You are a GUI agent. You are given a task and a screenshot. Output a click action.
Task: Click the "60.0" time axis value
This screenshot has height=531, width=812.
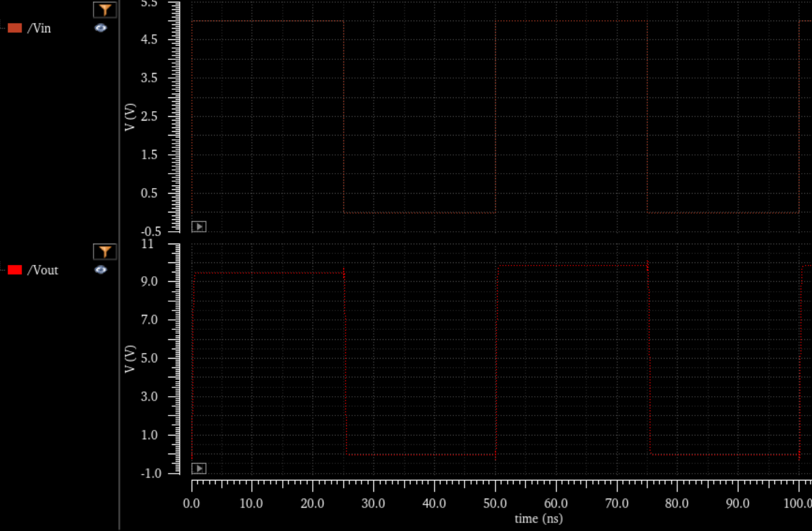click(555, 504)
